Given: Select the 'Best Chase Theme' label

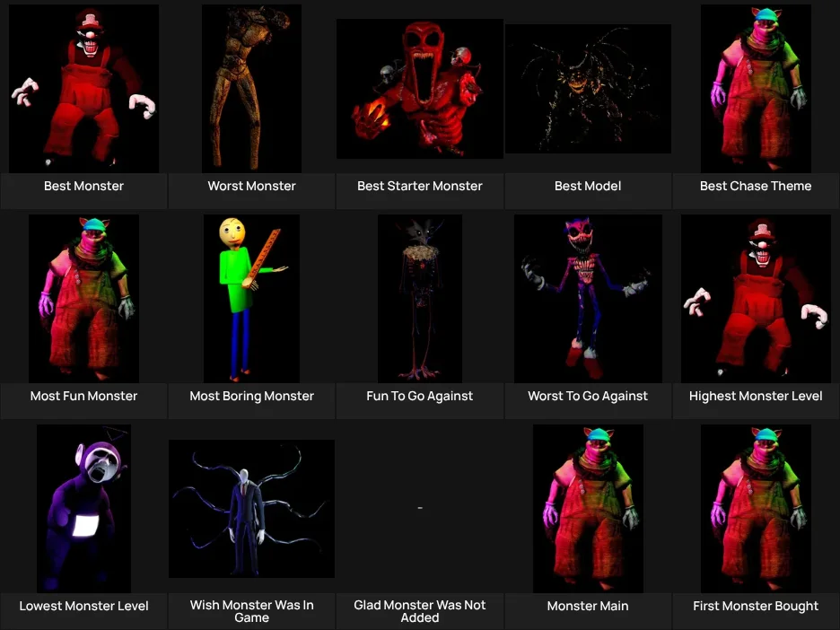Looking at the screenshot, I should click(756, 186).
